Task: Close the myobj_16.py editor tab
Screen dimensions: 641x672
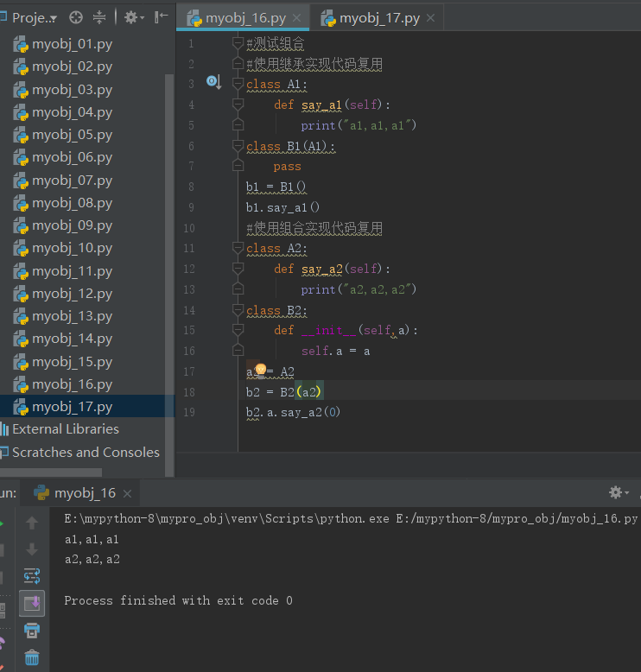Action: [x=296, y=18]
